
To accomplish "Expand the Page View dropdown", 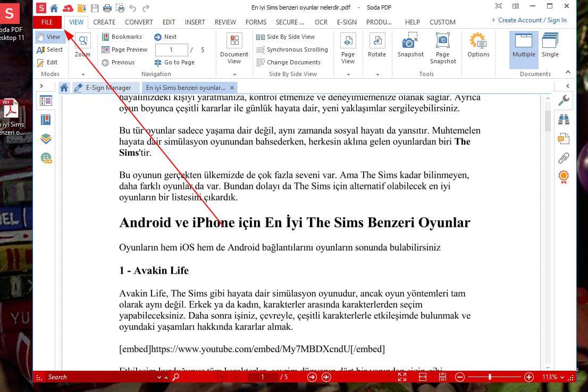I will pyautogui.click(x=348, y=74).
